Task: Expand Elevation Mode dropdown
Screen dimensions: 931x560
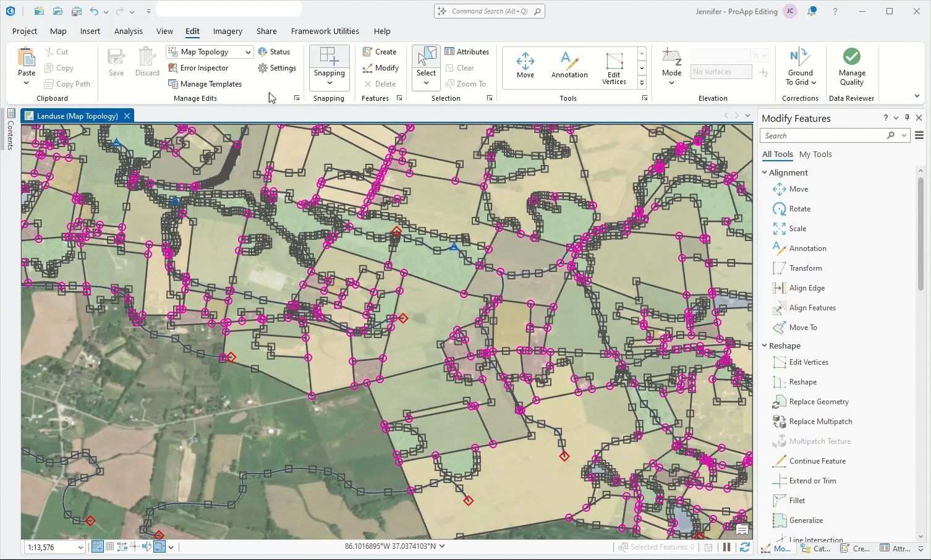Action: (x=672, y=83)
